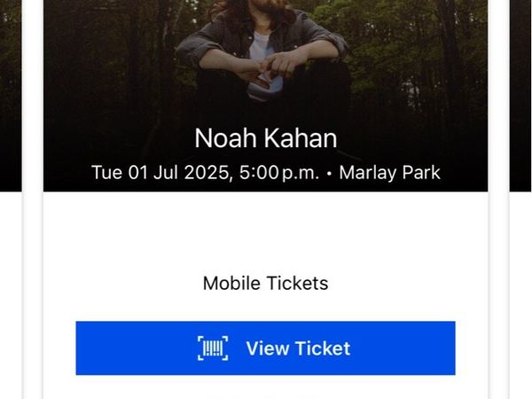
Task: Click the white strip of the right card
Action: point(520,295)
